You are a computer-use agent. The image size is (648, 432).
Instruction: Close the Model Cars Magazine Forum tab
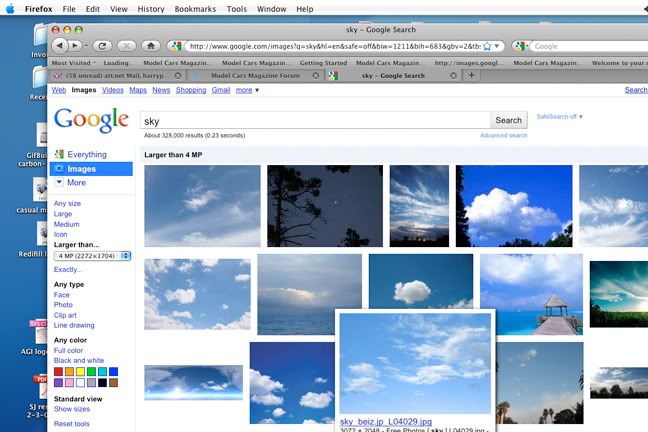coord(316,76)
